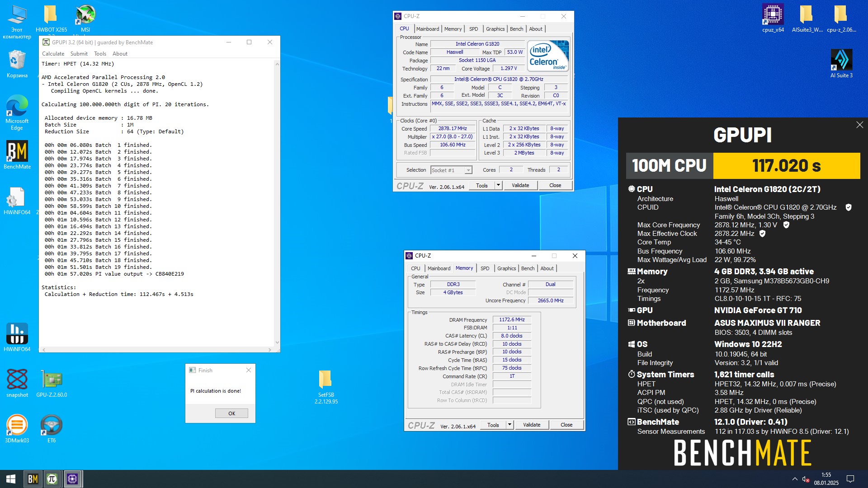Click GPUPI horizontal scrollbar right arrow
The width and height of the screenshot is (868, 488).
(x=270, y=350)
